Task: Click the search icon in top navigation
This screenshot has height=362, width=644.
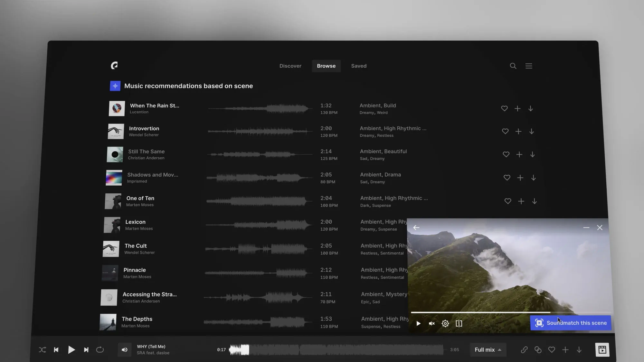Action: tap(513, 65)
